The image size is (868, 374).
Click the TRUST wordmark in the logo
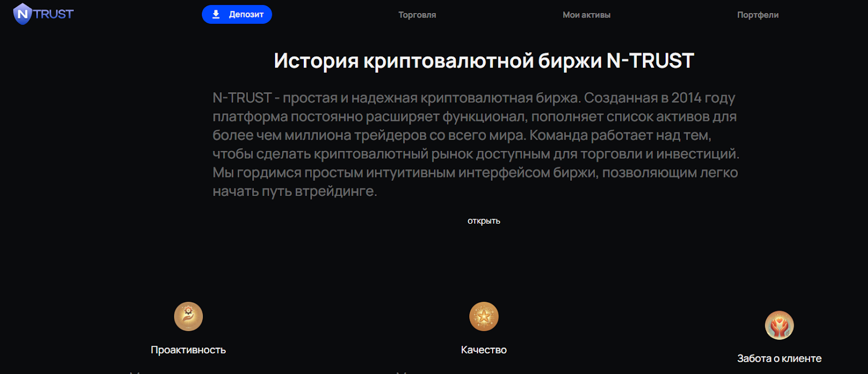point(54,14)
